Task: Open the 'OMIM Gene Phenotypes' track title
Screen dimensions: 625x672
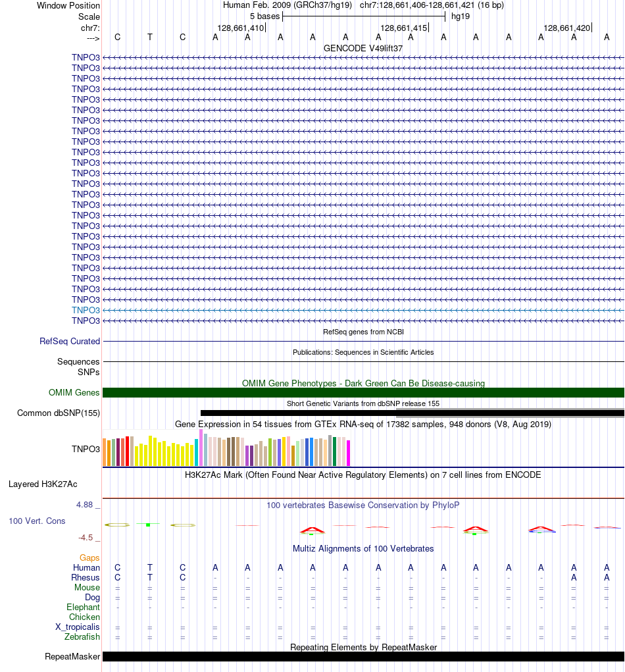Action: tap(363, 383)
